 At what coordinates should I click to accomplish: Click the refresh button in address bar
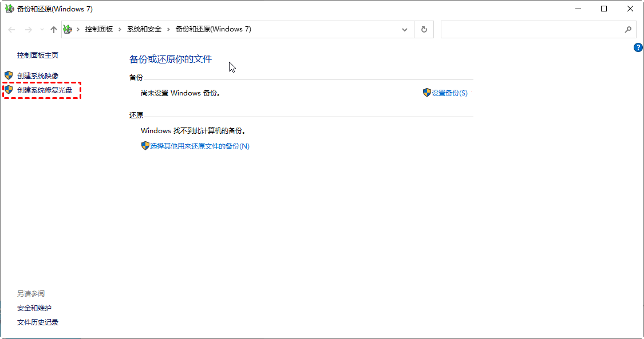coord(424,30)
